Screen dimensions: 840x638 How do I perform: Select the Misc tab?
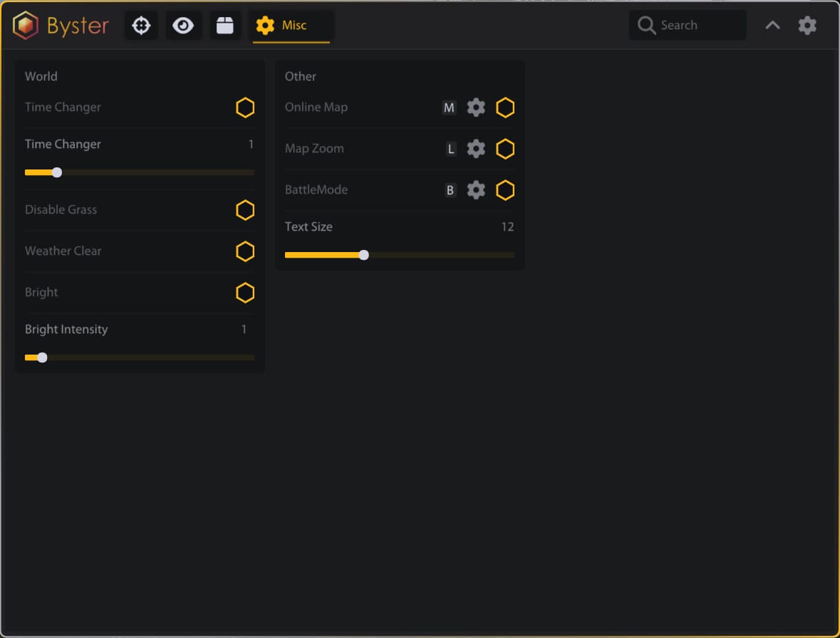(291, 26)
